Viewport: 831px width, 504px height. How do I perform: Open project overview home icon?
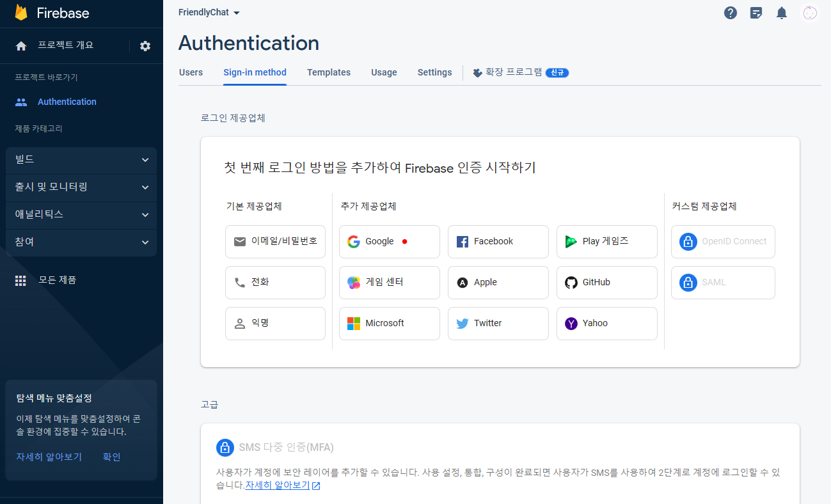pyautogui.click(x=21, y=46)
